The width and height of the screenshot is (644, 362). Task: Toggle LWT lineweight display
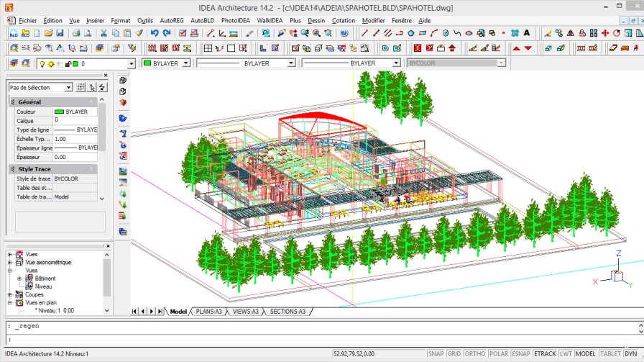[566, 354]
